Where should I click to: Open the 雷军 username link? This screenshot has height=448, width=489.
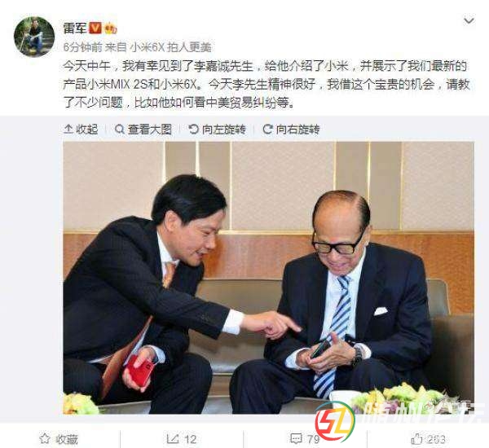click(75, 29)
